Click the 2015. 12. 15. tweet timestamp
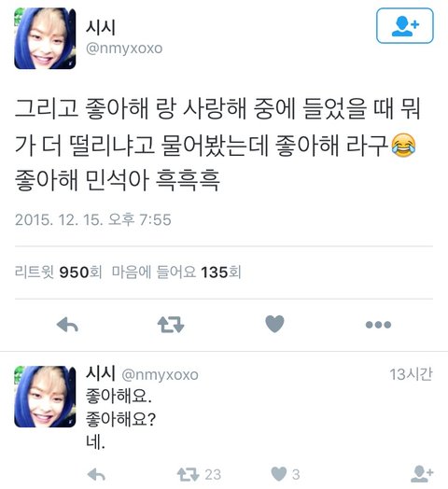 point(93,219)
